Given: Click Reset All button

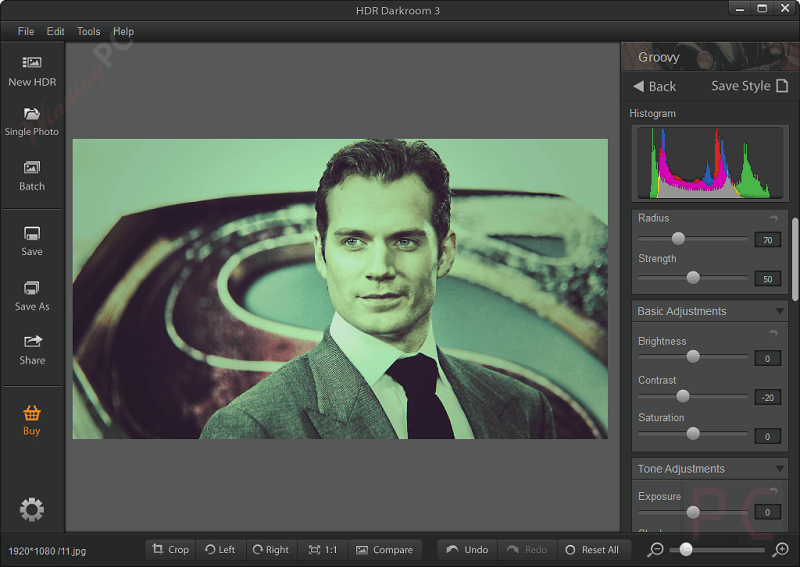Looking at the screenshot, I should (591, 550).
